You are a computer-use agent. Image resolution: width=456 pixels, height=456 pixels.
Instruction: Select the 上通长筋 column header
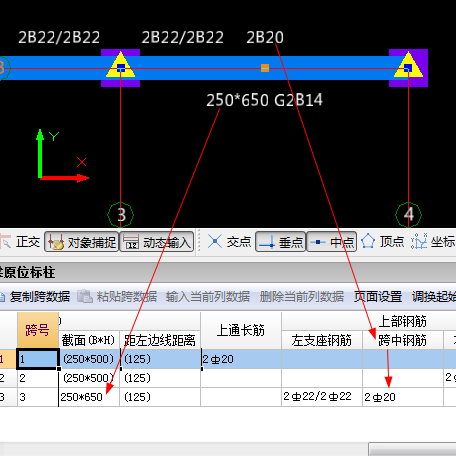241,330
